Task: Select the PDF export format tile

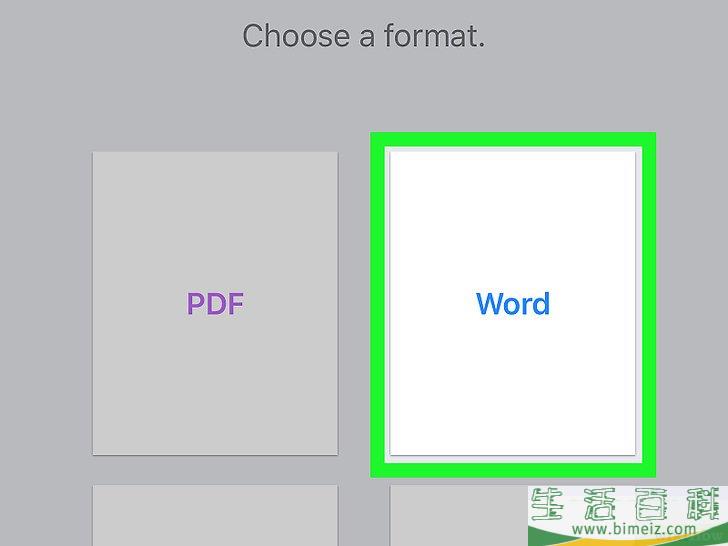Action: pyautogui.click(x=215, y=303)
